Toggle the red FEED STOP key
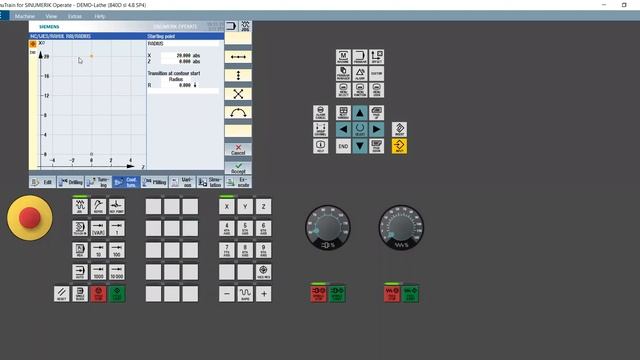This screenshot has height=360, width=640. (x=392, y=294)
